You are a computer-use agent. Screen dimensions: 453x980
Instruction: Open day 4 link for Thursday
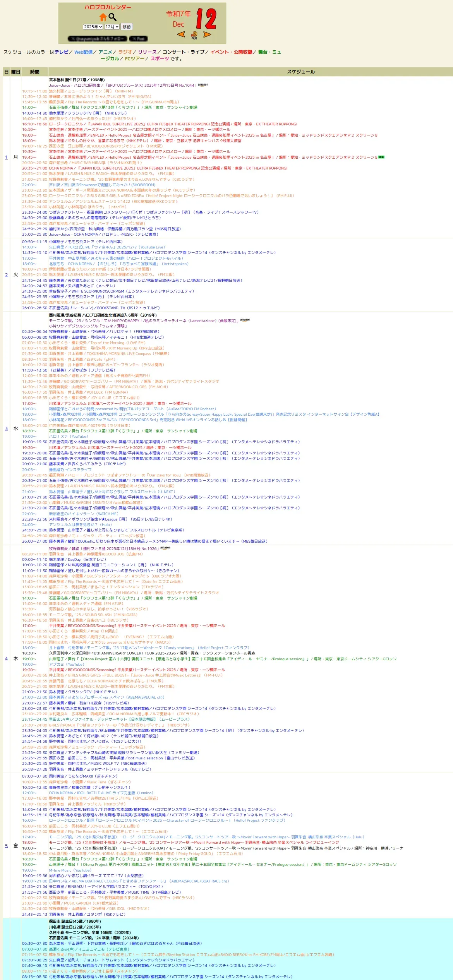pos(6,659)
